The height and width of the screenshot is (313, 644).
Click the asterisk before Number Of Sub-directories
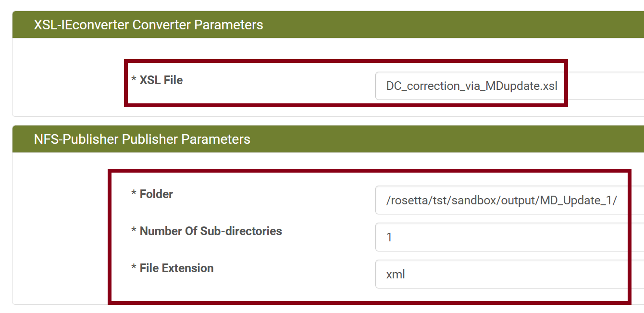(134, 231)
